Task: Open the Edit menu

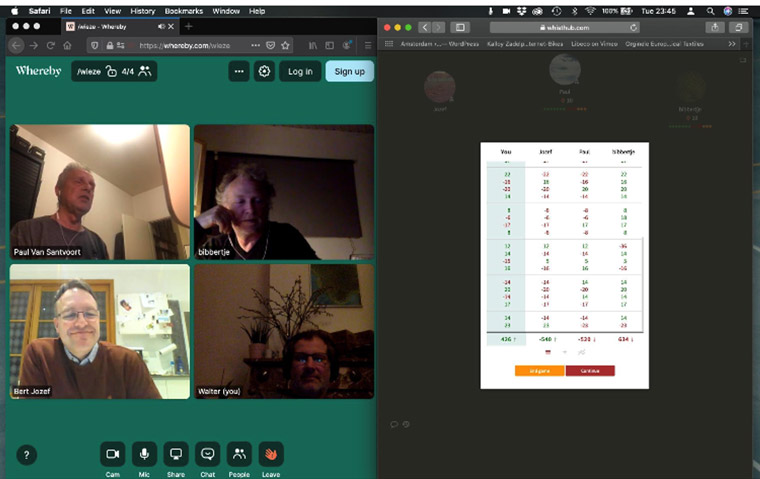Action: pyautogui.click(x=88, y=11)
